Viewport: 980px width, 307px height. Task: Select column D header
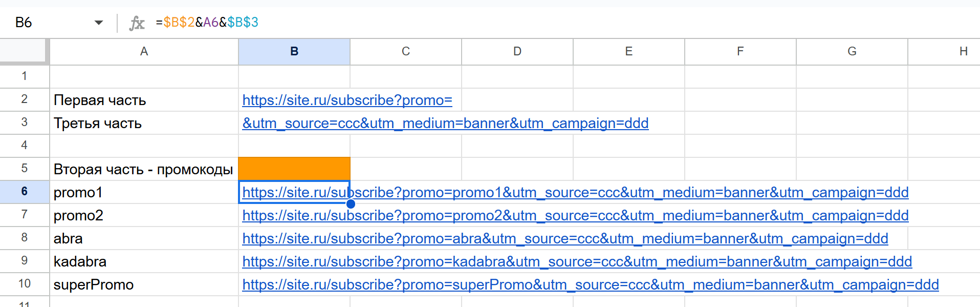[517, 51]
